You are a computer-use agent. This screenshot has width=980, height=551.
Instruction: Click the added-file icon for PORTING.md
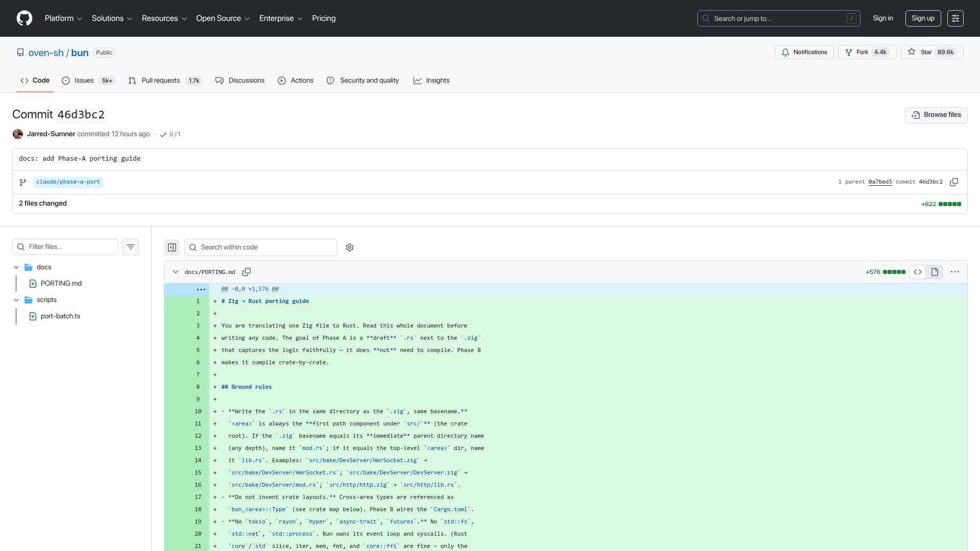(33, 284)
